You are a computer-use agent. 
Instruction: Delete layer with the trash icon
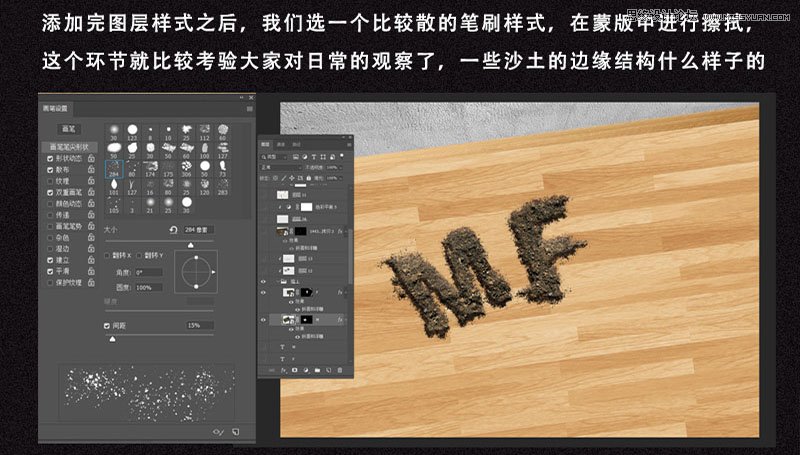tap(340, 370)
